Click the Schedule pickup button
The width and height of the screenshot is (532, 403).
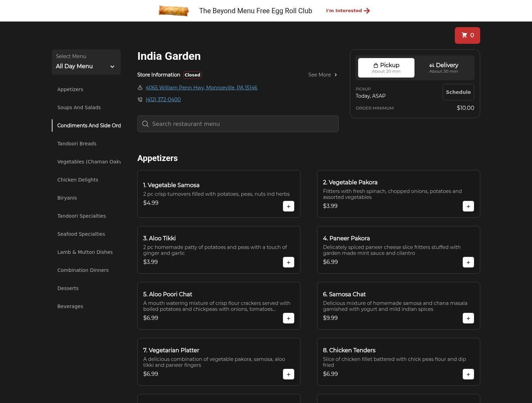(x=458, y=92)
